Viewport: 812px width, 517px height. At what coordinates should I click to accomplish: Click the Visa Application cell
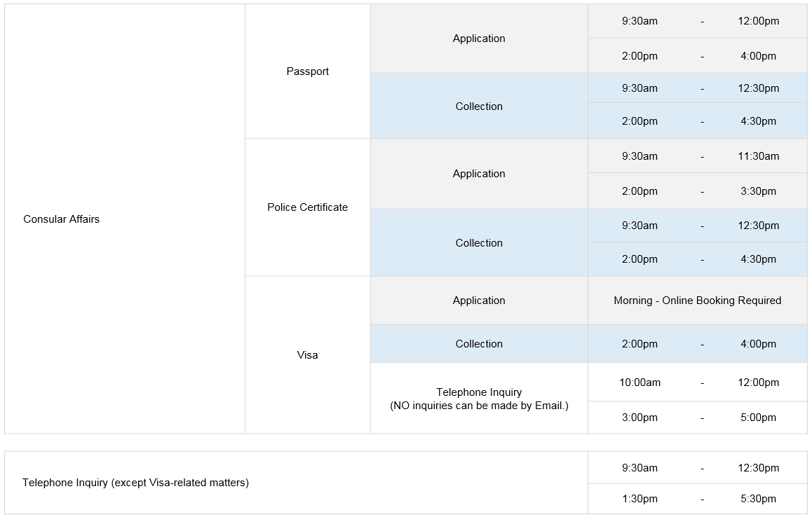[479, 301]
